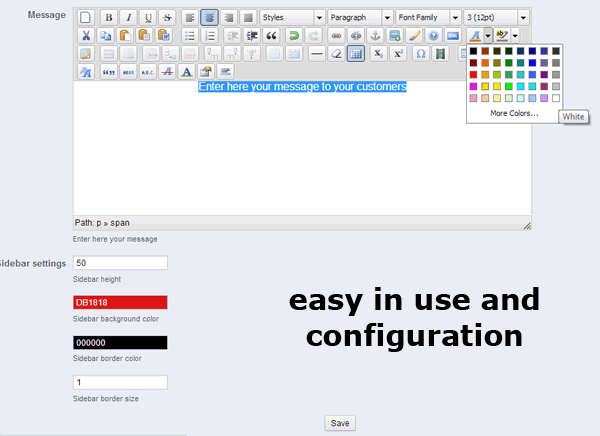Image resolution: width=600 pixels, height=436 pixels.
Task: Open the font size 3 (12pt) dropdown
Action: [x=496, y=18]
